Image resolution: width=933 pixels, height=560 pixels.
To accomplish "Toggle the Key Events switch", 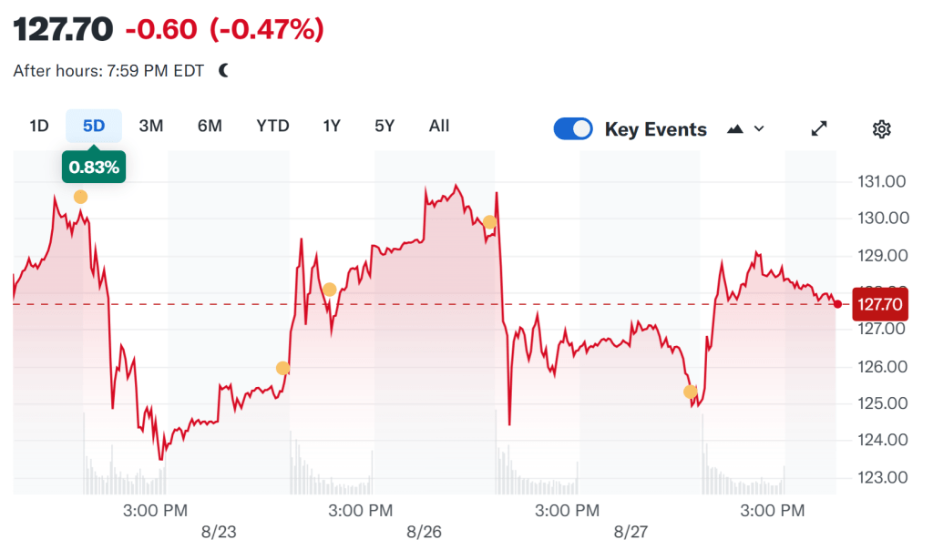I will tap(573, 129).
